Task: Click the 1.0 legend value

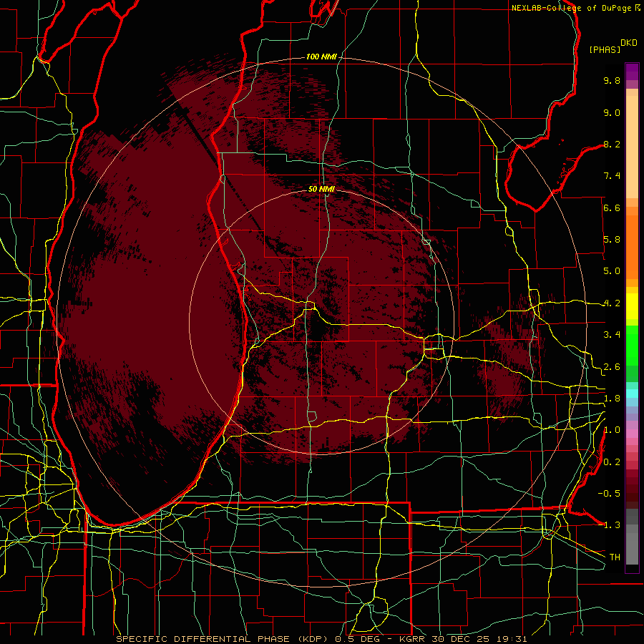Action: tap(612, 430)
